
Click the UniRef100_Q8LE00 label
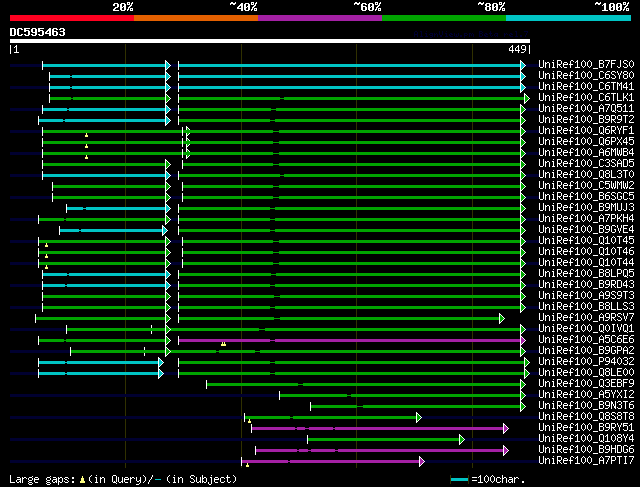click(586, 373)
